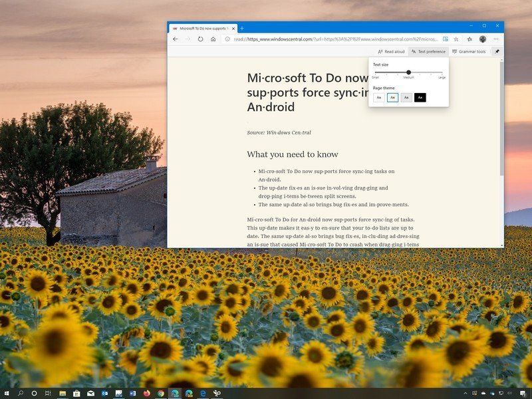The image size is (532, 399).
Task: Click the scrollbar down arrow
Action: pyautogui.click(x=502, y=245)
